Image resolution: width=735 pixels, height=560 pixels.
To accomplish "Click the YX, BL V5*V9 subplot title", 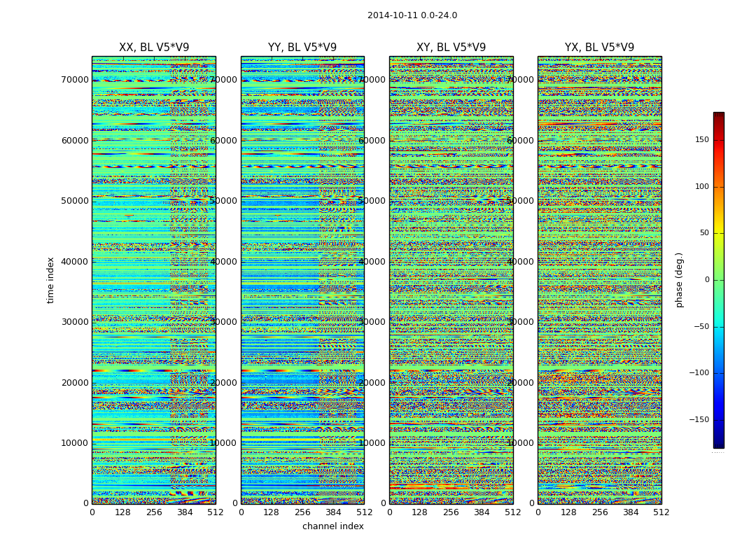I will tap(599, 48).
